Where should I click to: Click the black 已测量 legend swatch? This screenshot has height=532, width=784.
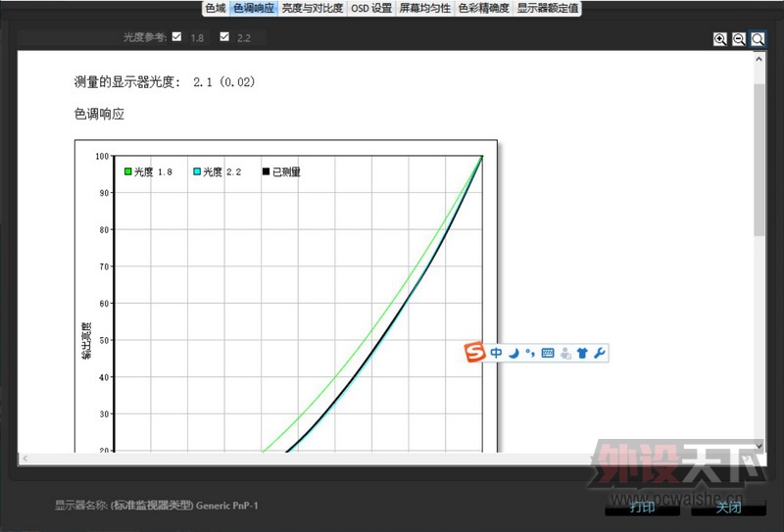(266, 171)
